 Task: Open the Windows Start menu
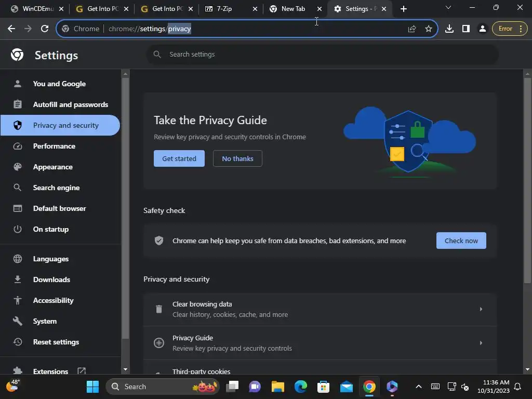[x=92, y=387]
